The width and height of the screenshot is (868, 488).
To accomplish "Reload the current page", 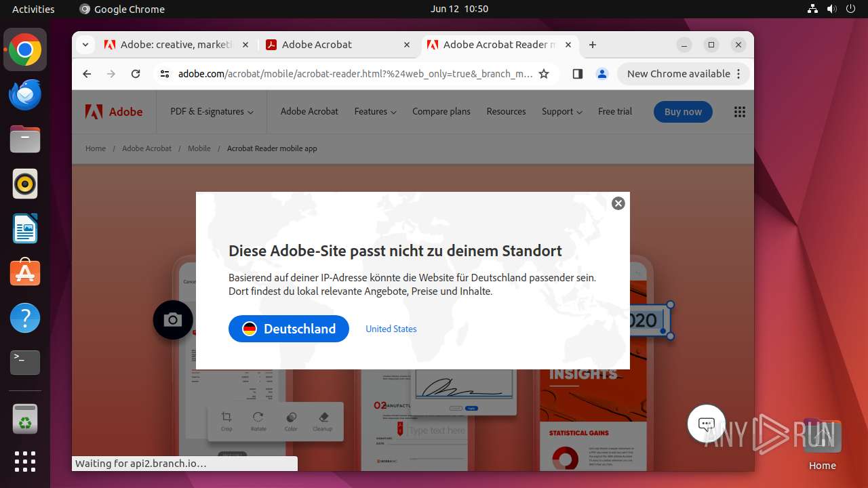I will point(136,74).
